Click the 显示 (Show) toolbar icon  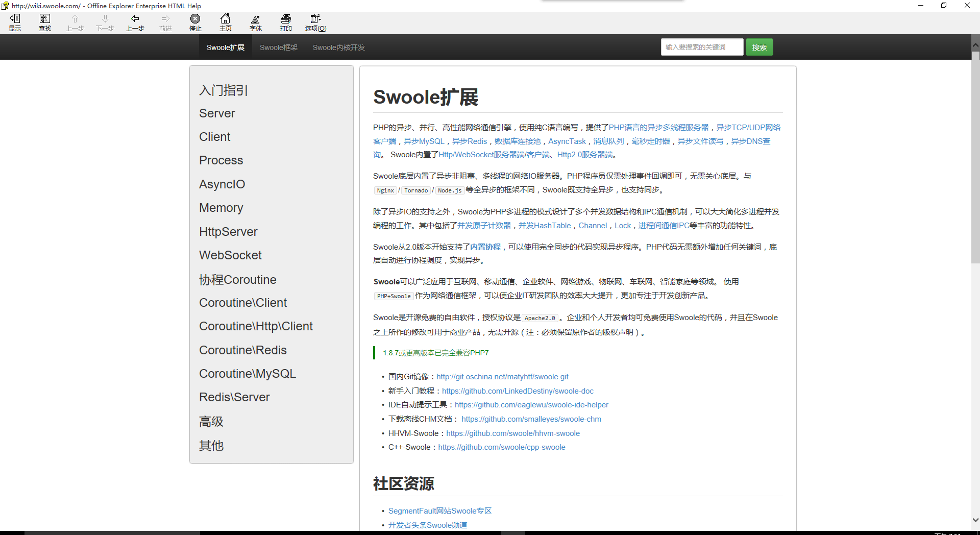[15, 23]
